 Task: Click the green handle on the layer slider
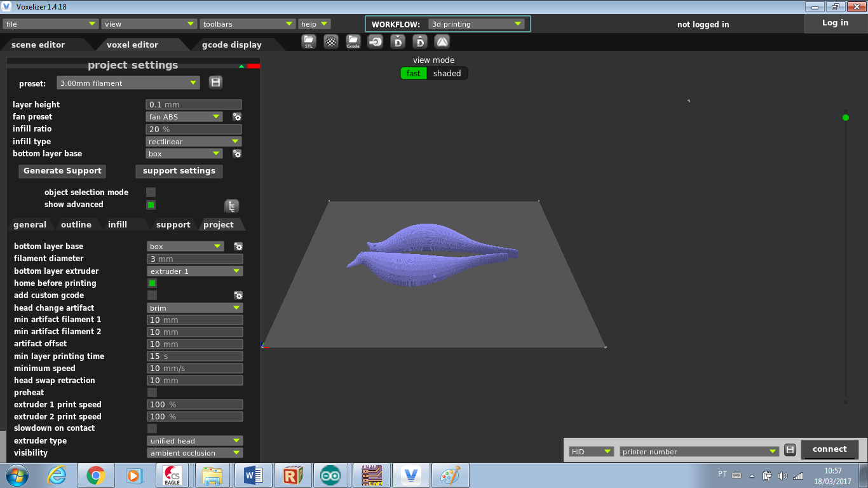(x=846, y=118)
